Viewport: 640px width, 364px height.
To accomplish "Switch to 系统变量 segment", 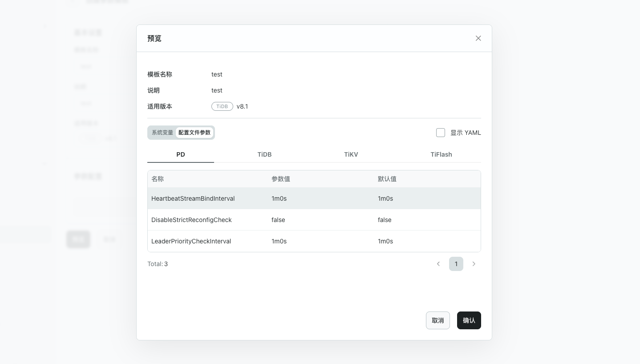I will [162, 133].
